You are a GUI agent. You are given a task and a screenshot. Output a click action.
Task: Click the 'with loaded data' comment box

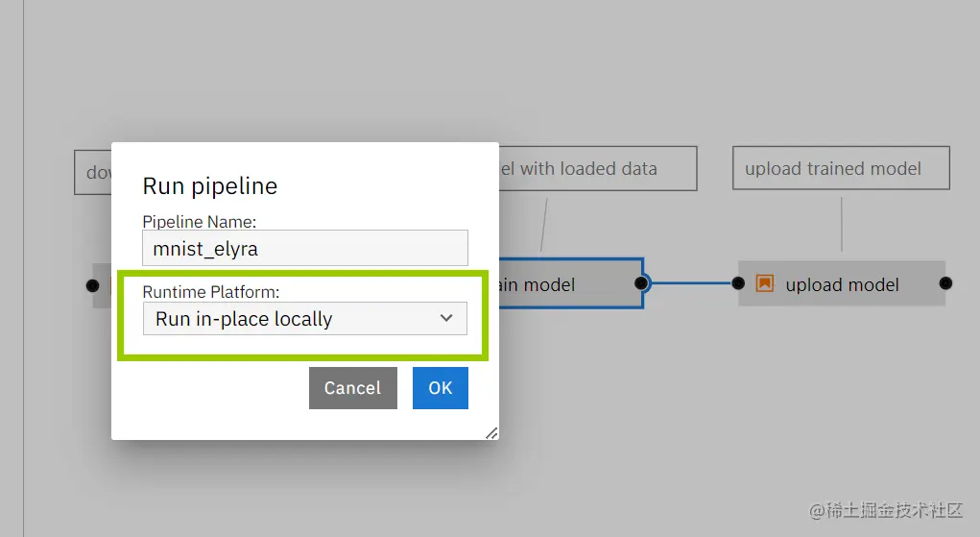coord(597,169)
